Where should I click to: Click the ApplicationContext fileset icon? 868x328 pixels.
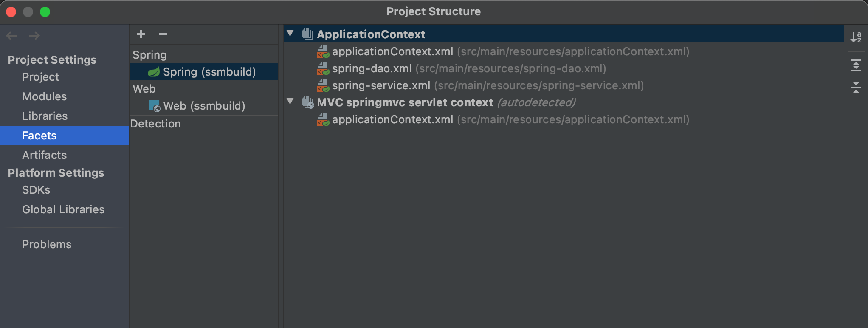click(x=307, y=34)
